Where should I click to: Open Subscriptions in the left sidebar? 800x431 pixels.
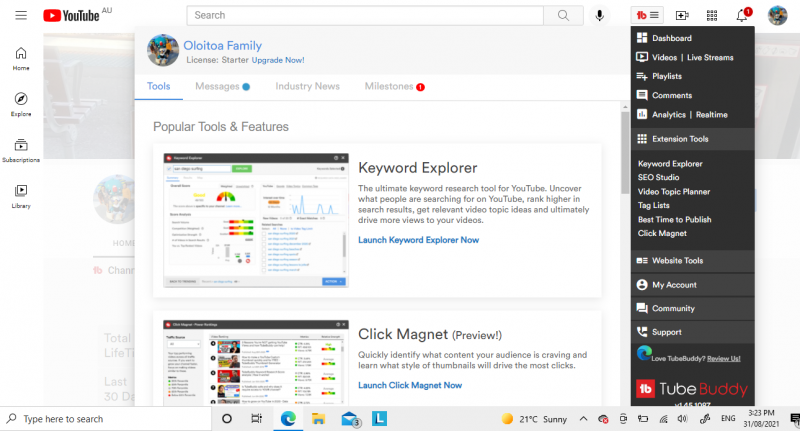click(x=21, y=150)
